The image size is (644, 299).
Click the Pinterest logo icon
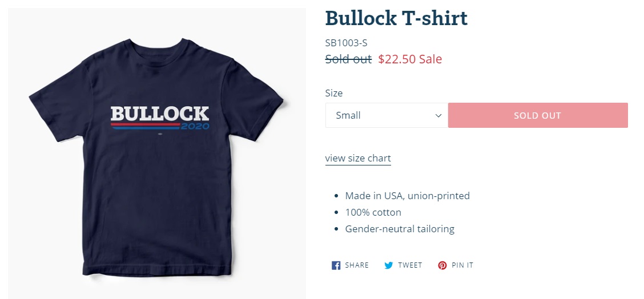[442, 265]
